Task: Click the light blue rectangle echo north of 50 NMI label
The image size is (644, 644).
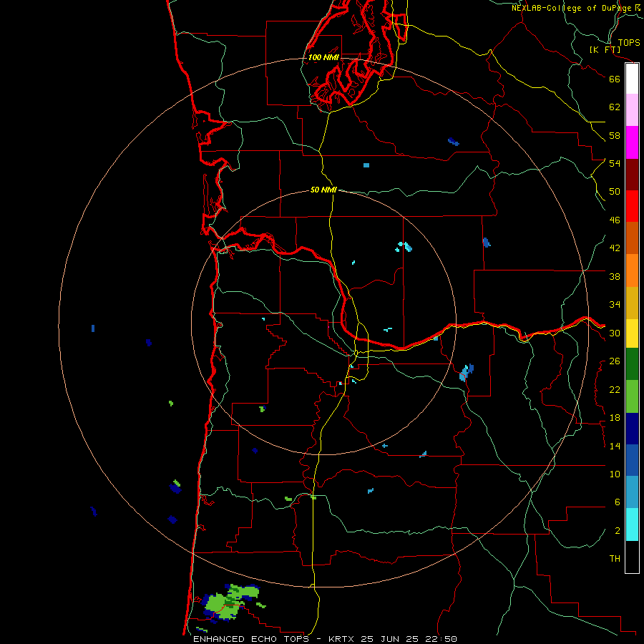Action: (x=366, y=165)
